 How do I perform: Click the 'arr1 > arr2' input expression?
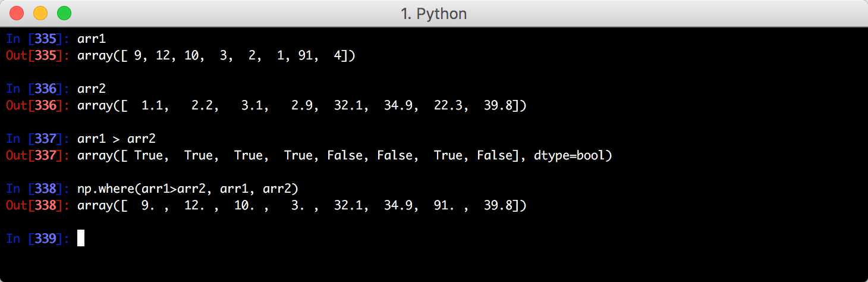click(x=117, y=139)
